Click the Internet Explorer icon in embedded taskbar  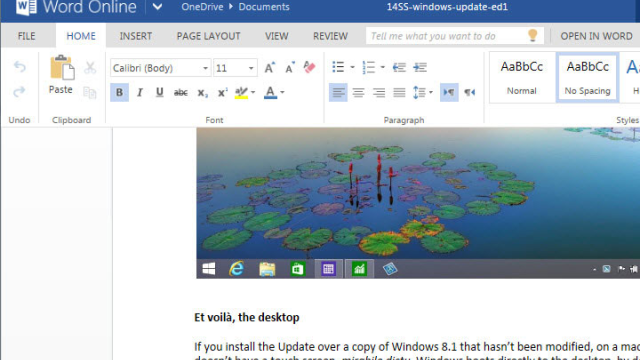[236, 269]
